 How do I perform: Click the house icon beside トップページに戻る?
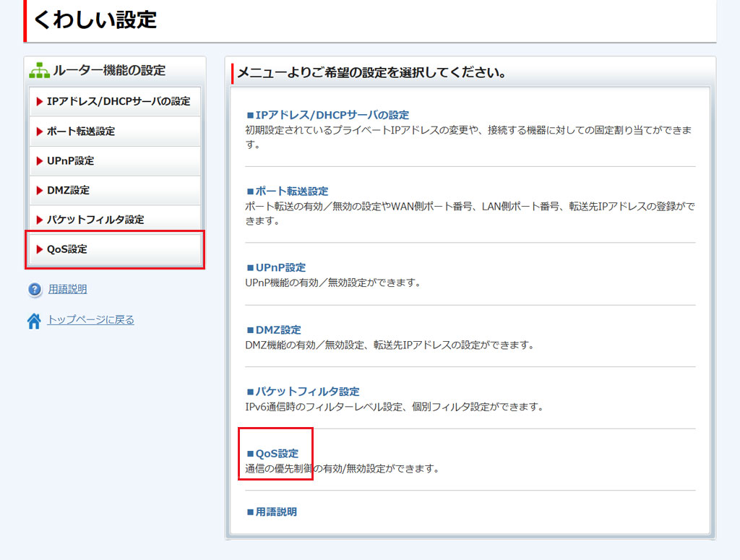(34, 321)
